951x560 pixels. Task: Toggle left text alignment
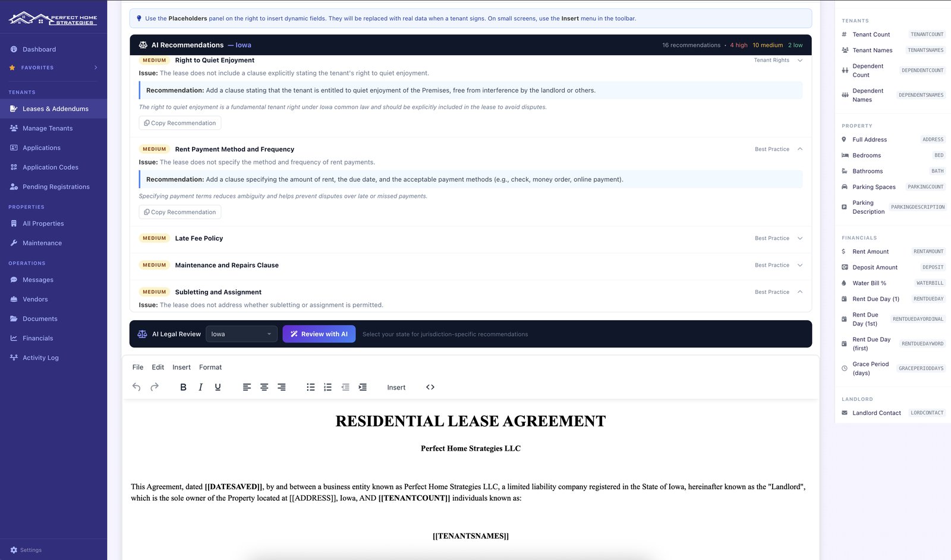coord(247,387)
